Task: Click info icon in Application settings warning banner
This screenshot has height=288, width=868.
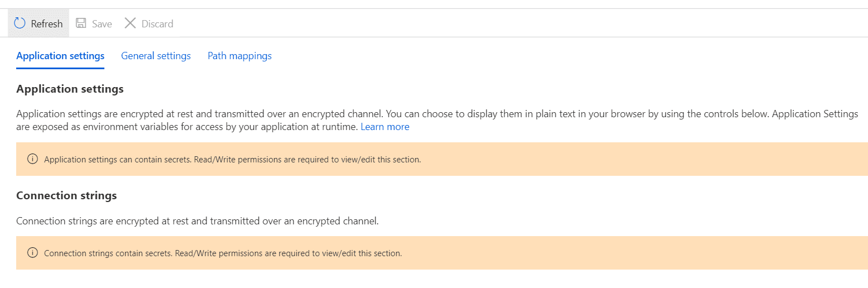Action: pos(32,159)
